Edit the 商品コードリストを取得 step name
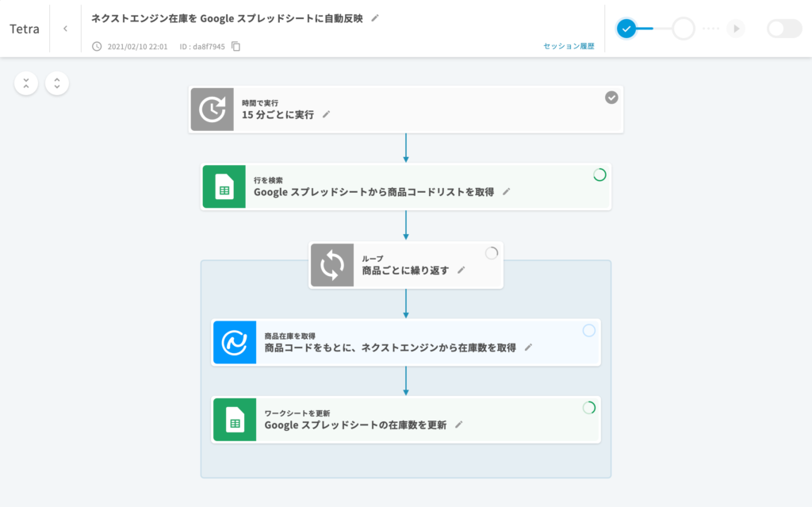812x507 pixels. (507, 192)
